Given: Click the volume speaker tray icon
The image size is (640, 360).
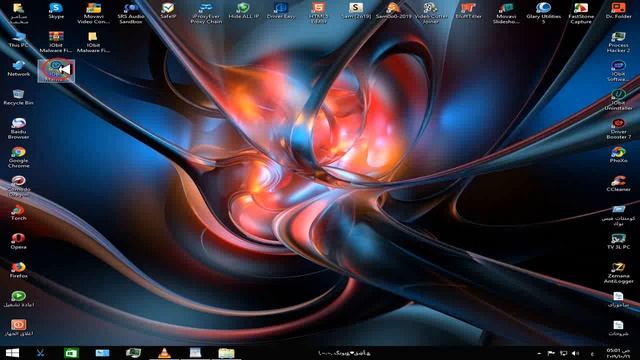Looking at the screenshot, I should coord(576,353).
